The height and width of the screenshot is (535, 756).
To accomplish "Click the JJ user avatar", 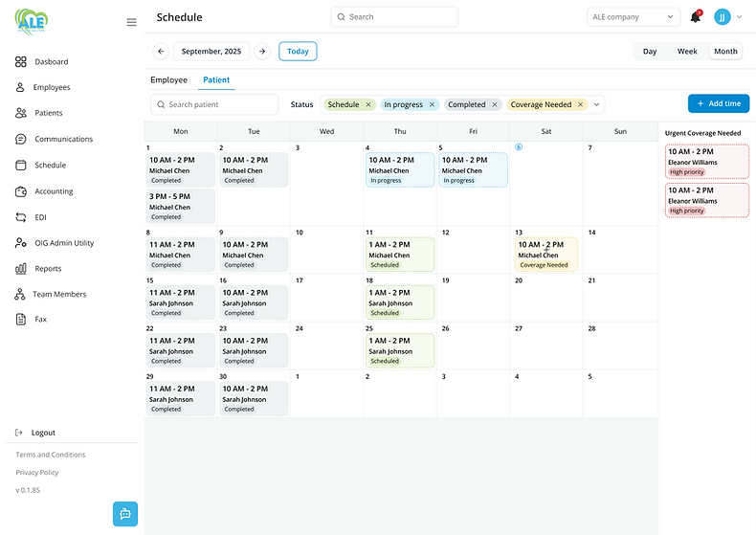I will (723, 17).
